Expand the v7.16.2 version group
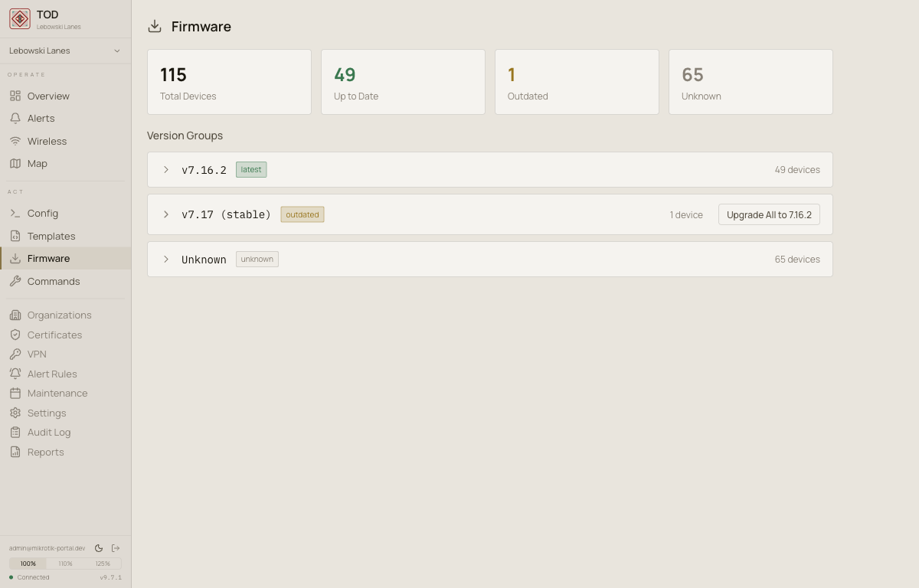The height and width of the screenshot is (588, 919). pos(166,169)
